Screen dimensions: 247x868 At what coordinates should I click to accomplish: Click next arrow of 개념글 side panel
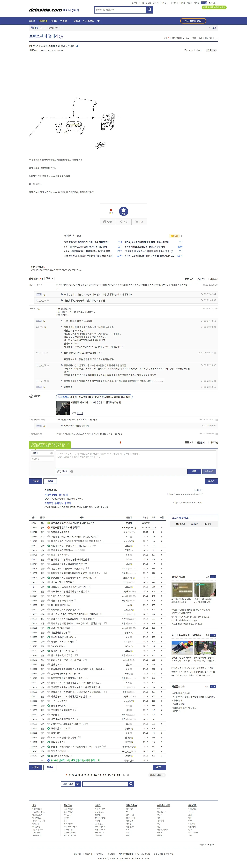214,686
